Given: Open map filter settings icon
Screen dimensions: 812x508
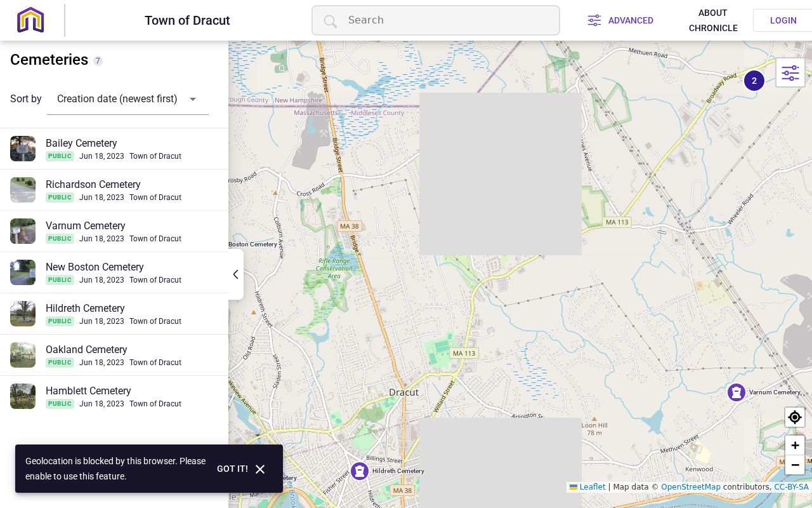Looking at the screenshot, I should [x=790, y=73].
